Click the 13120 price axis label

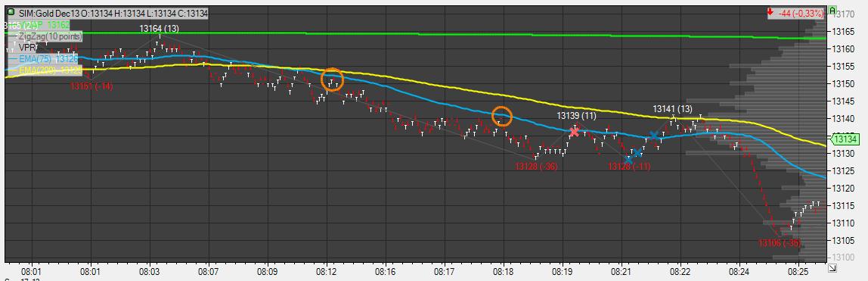(845, 188)
